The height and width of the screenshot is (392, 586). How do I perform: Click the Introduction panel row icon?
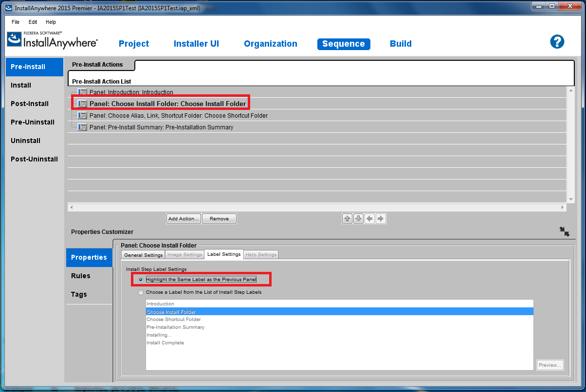pyautogui.click(x=83, y=92)
